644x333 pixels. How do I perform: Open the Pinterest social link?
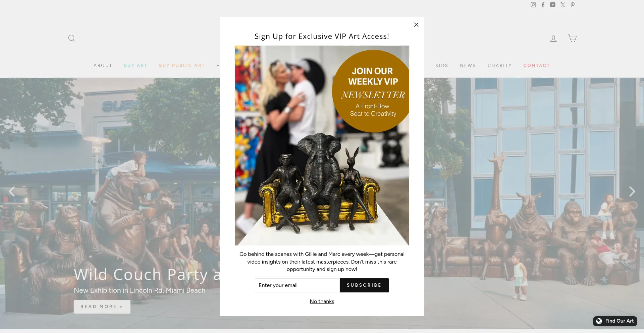[x=573, y=5]
